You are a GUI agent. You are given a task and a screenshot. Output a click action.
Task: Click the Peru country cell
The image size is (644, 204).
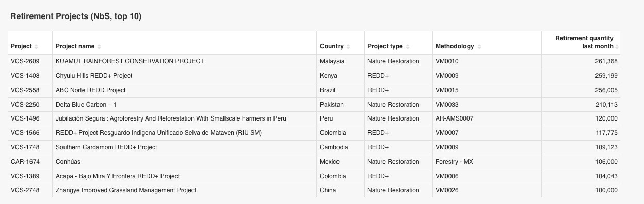pos(327,118)
